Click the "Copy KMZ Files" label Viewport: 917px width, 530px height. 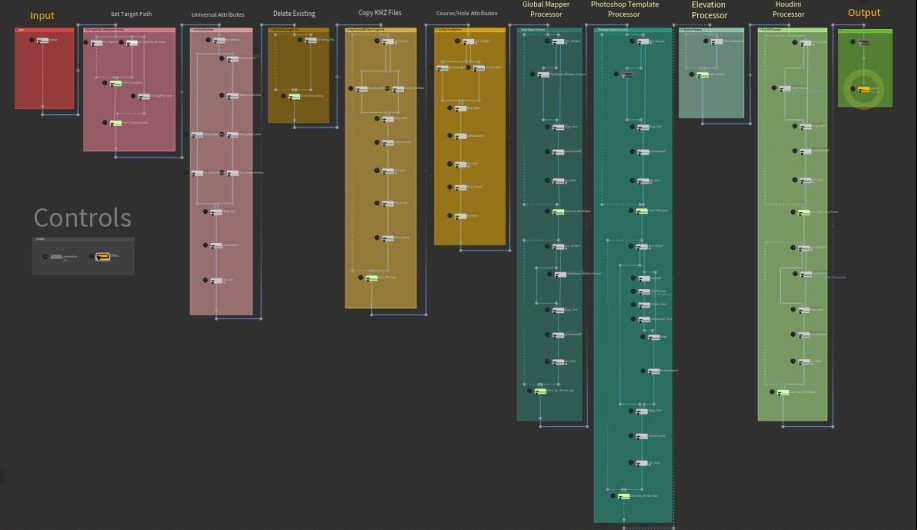[380, 13]
